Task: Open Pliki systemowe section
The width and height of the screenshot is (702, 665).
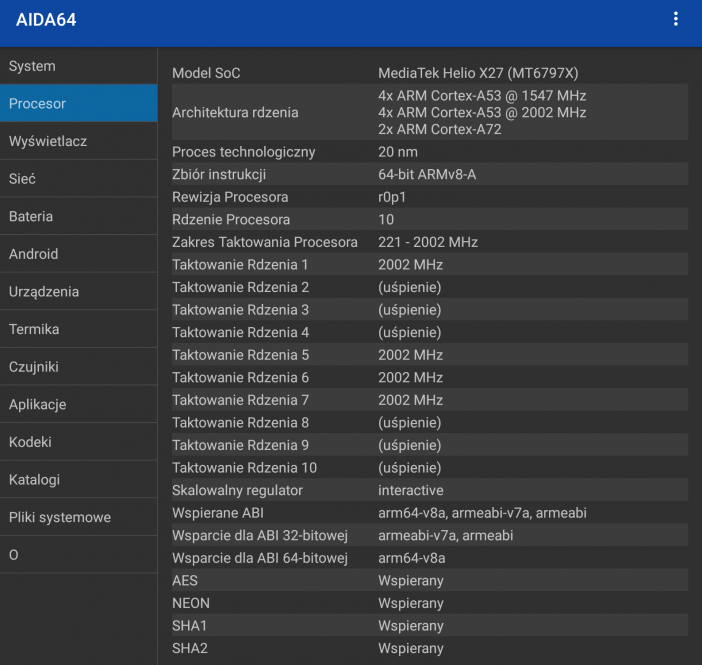Action: (x=78, y=517)
